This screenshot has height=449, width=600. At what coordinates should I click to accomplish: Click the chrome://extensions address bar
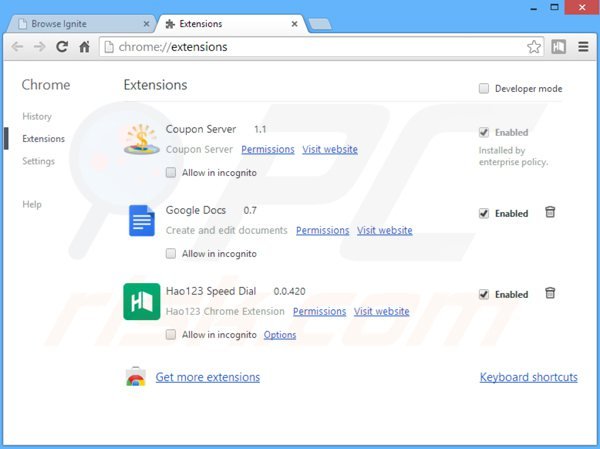[x=321, y=47]
